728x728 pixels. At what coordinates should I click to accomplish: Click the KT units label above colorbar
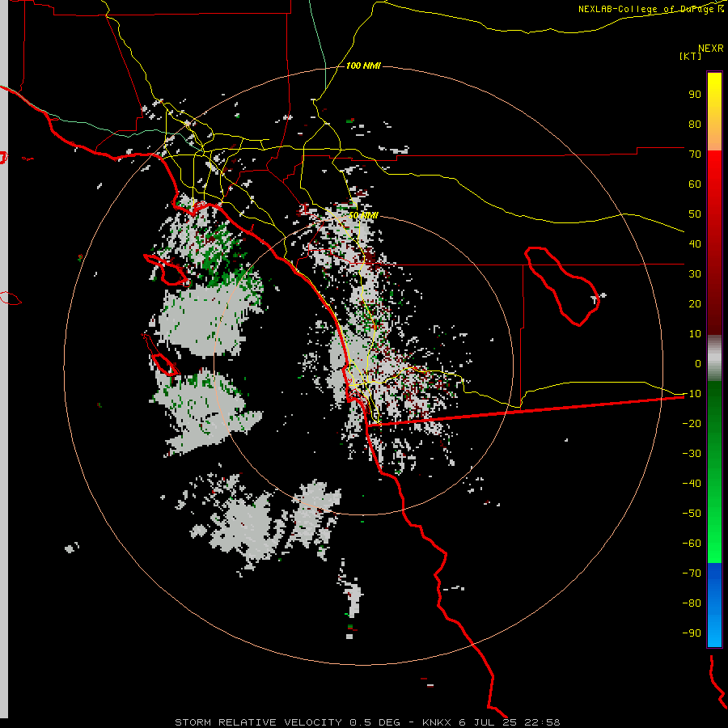pos(691,56)
